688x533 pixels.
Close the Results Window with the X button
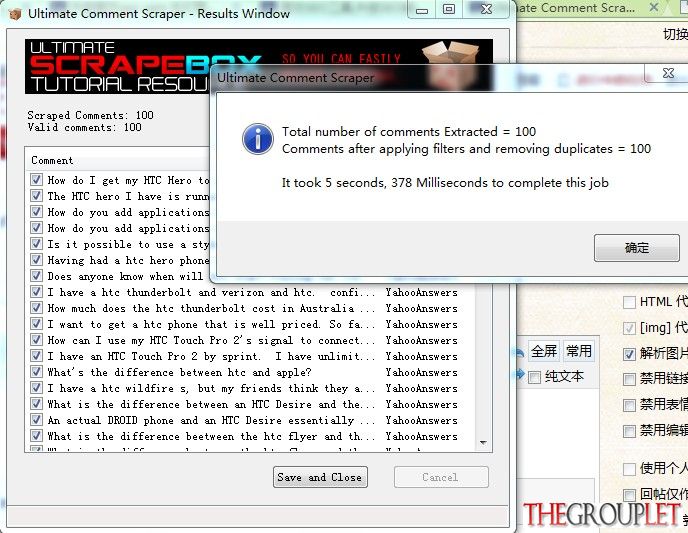point(486,10)
